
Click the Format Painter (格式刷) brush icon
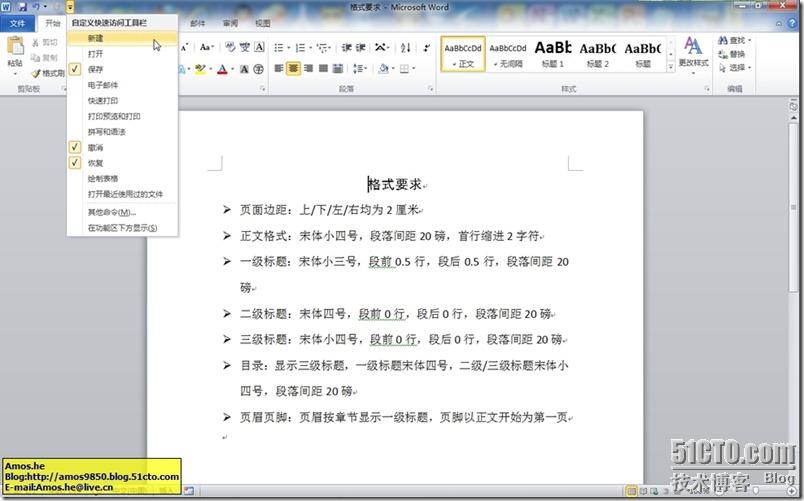pos(35,73)
